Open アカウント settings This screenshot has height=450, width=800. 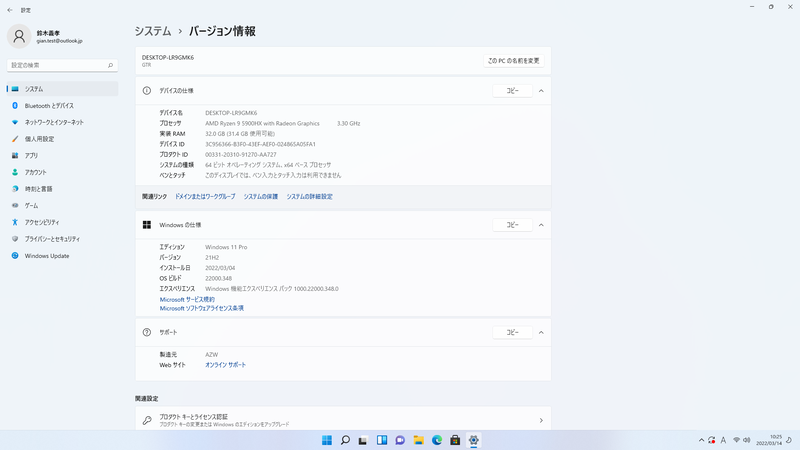click(62, 172)
